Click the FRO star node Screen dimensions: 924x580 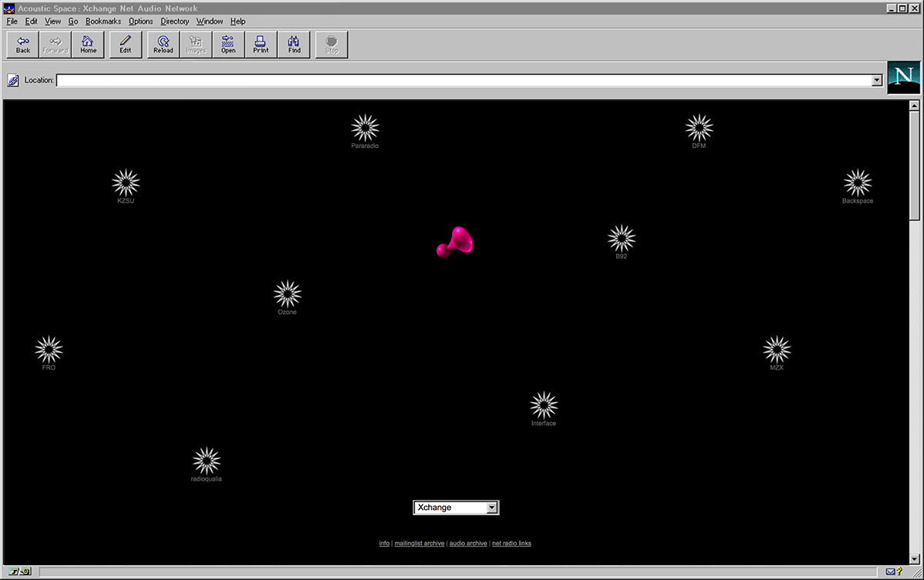(49, 350)
